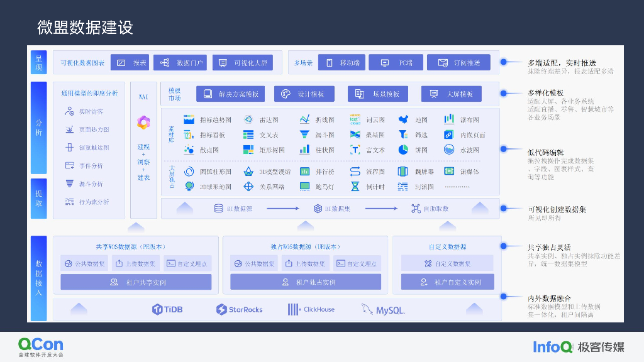Click the PC端 button

396,62
